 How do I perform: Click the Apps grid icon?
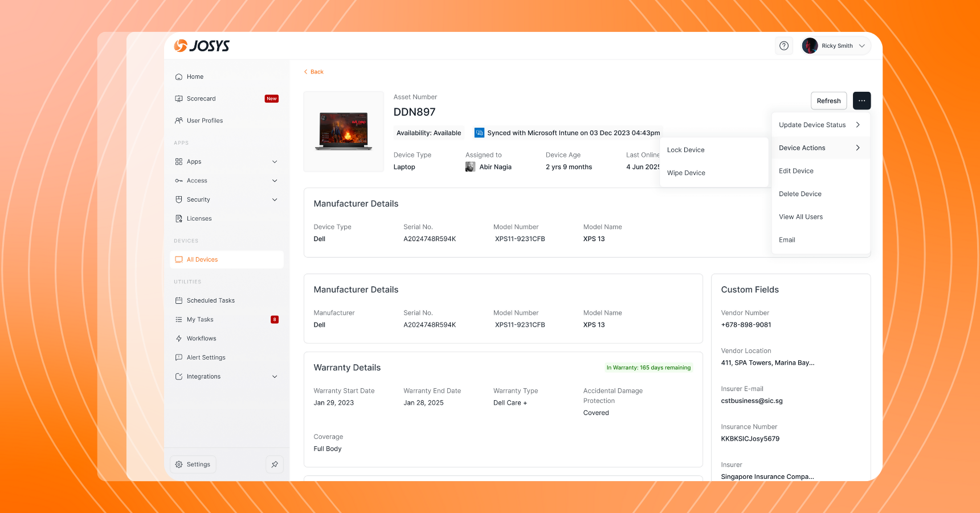point(179,162)
